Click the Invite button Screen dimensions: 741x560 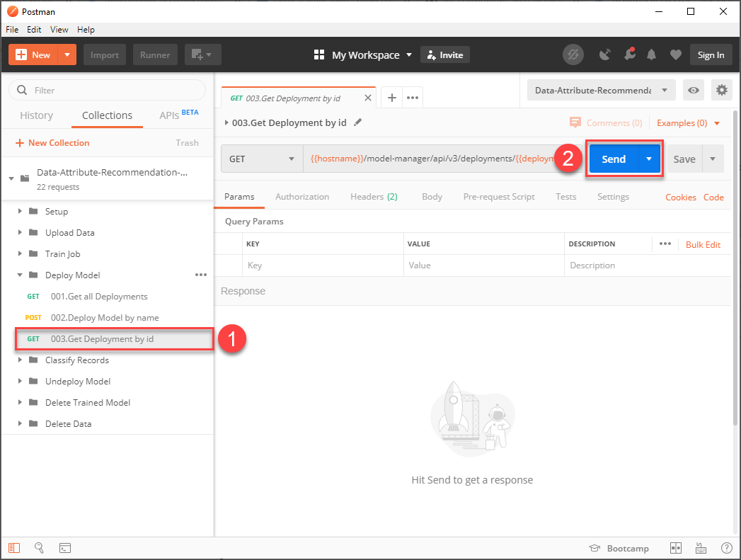click(445, 55)
